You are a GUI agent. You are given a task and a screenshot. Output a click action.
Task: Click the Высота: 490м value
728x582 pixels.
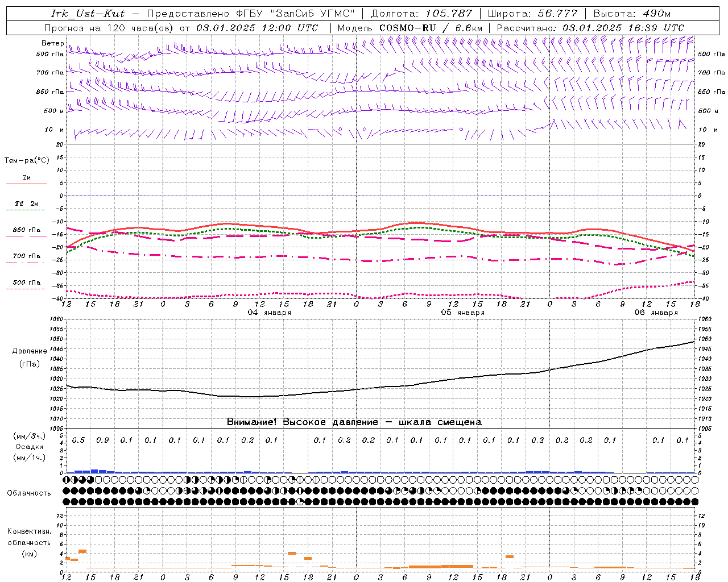632,14
